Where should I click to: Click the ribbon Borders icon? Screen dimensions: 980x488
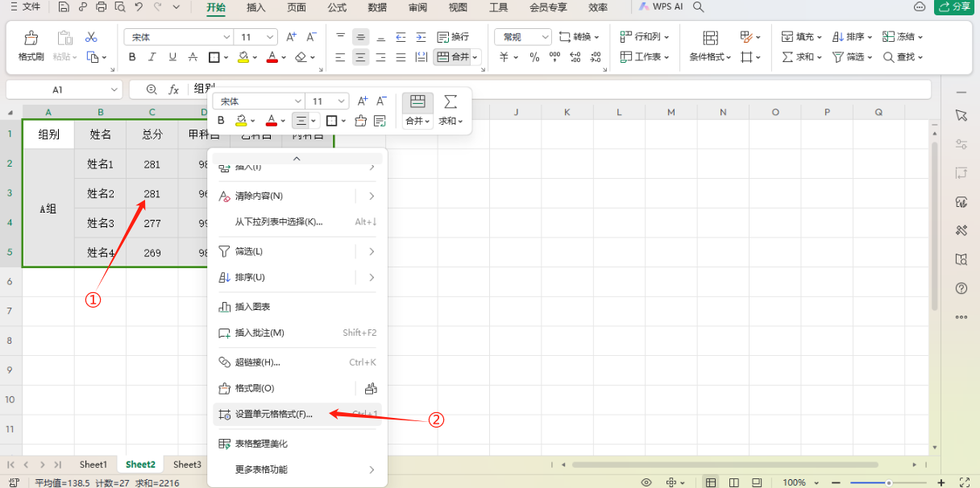point(214,57)
